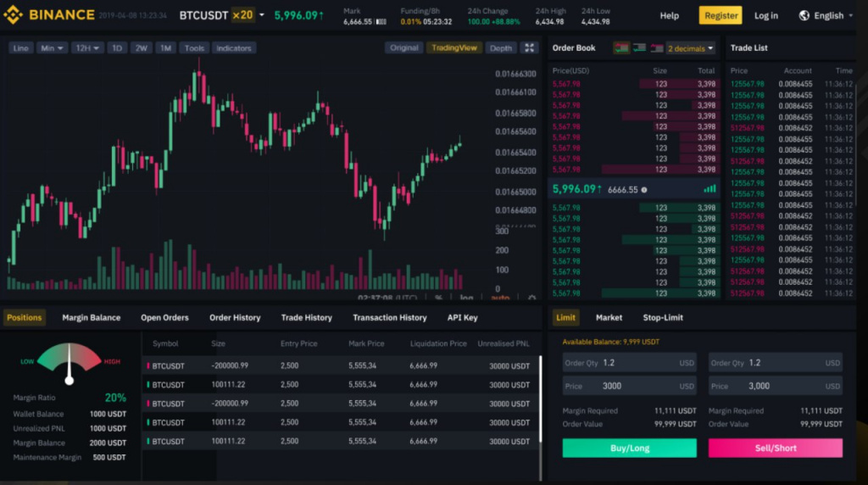Open the 2 decimals dropdown

coord(690,48)
